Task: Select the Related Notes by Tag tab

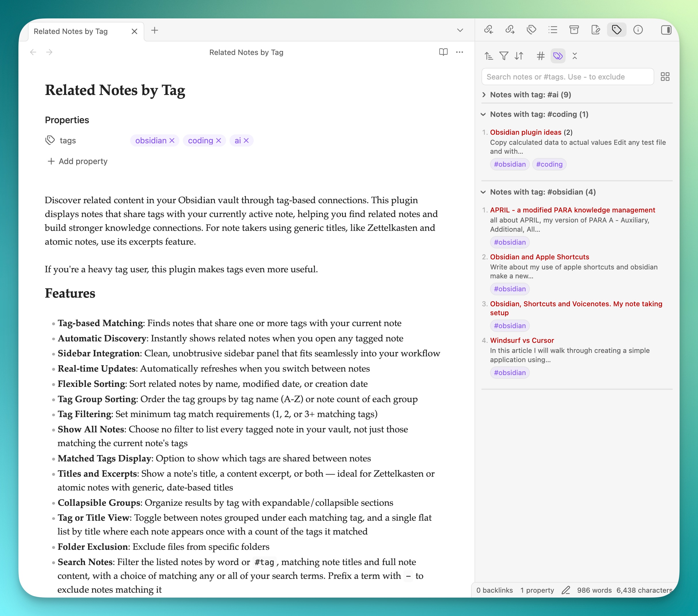Action: click(x=71, y=31)
